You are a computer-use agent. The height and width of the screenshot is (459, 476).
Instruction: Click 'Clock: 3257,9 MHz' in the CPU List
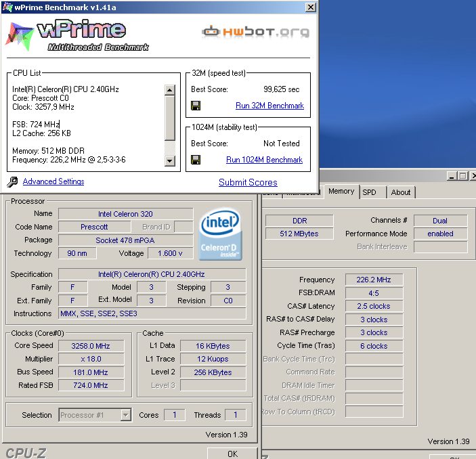pos(43,107)
